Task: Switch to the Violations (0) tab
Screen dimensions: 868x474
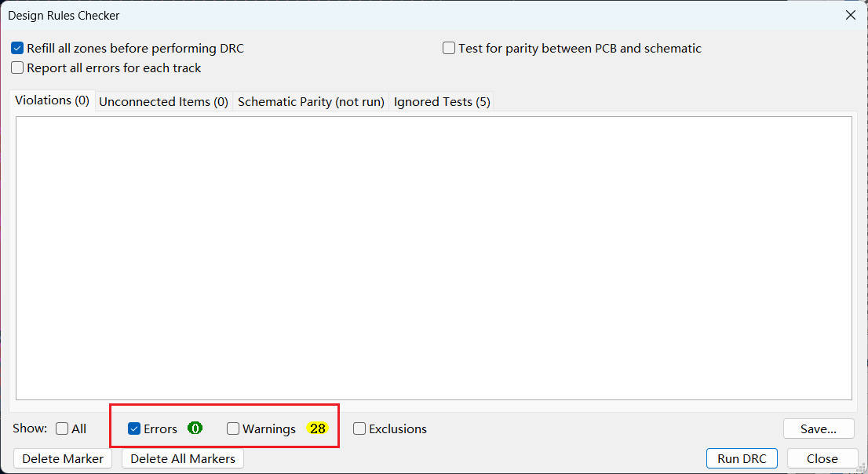Action: (x=52, y=101)
